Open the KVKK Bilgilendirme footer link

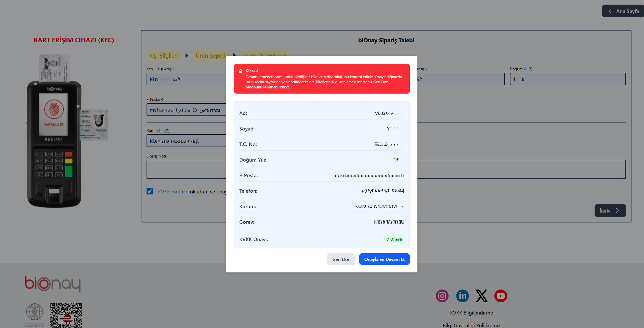click(471, 313)
